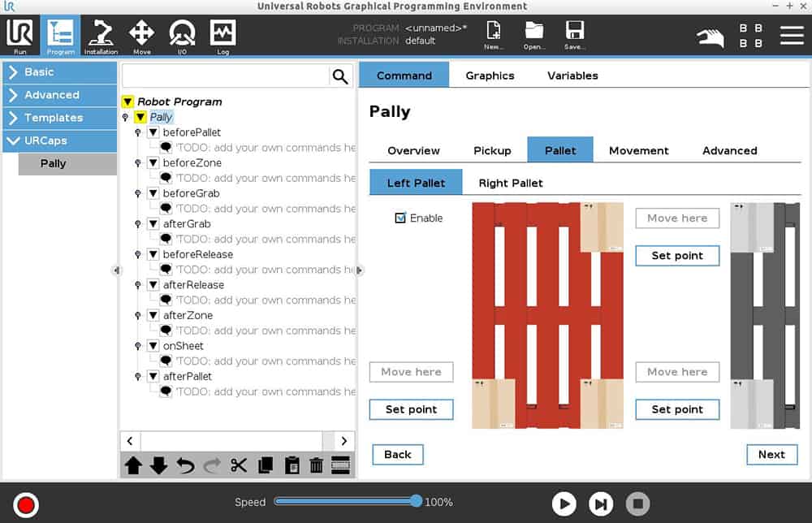The image size is (812, 523).
Task: Paste the copied program node
Action: (x=292, y=465)
